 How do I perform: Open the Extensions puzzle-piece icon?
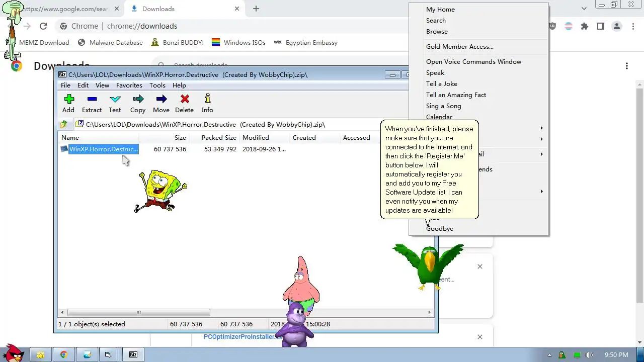pos(585,26)
